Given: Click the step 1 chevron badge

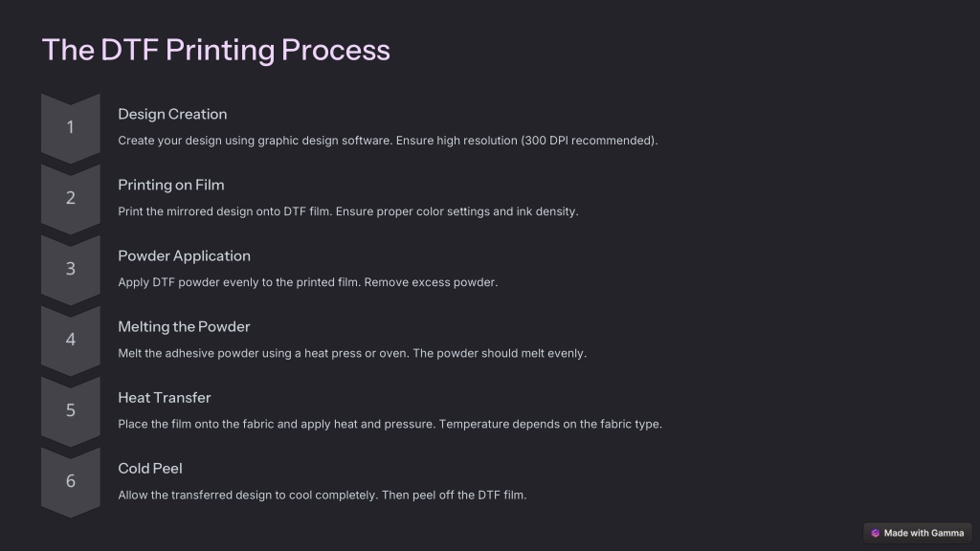Looking at the screenshot, I should (x=71, y=128).
